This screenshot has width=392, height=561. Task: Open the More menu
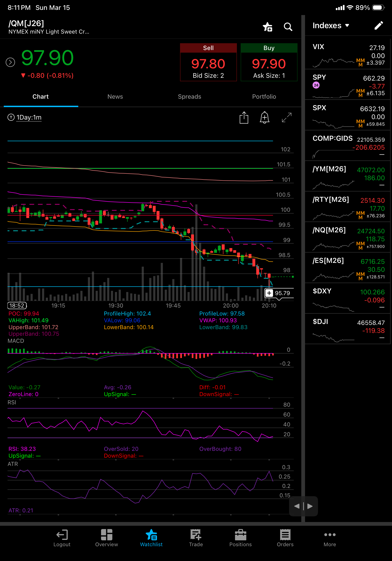[x=330, y=538]
